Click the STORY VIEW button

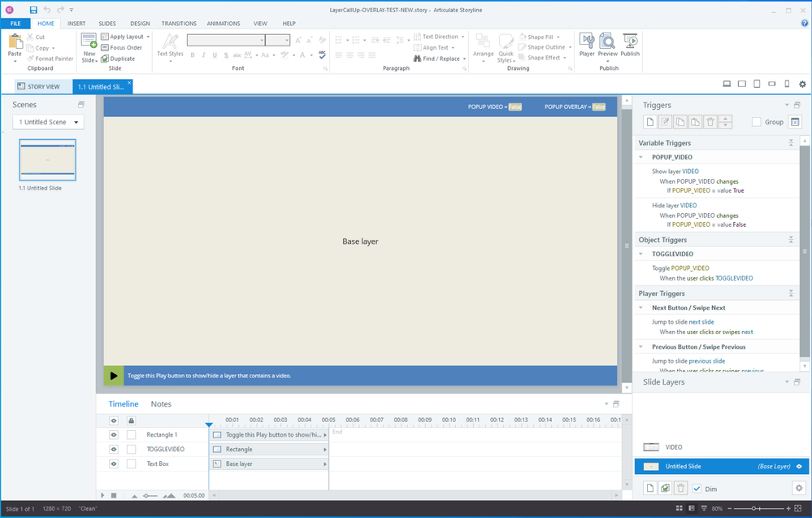pos(38,86)
